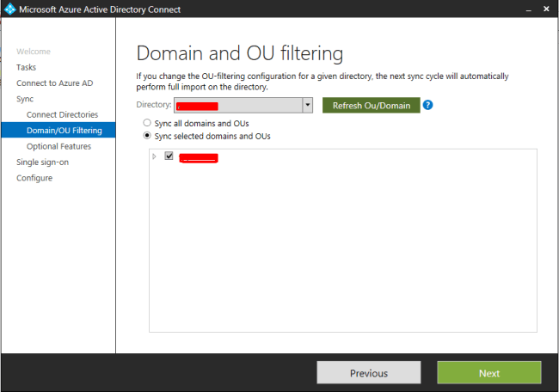The image size is (559, 392).
Task: Click the blue help question mark icon
Action: pyautogui.click(x=427, y=105)
